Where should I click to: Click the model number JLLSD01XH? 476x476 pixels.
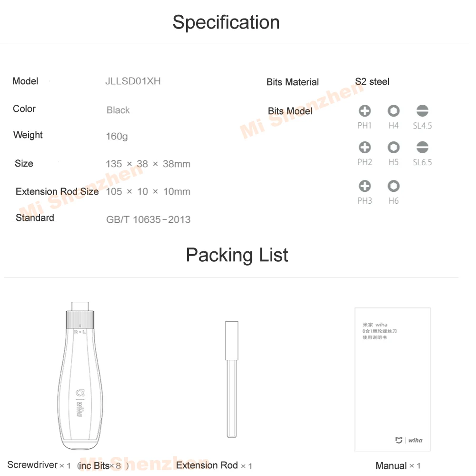[x=133, y=81]
